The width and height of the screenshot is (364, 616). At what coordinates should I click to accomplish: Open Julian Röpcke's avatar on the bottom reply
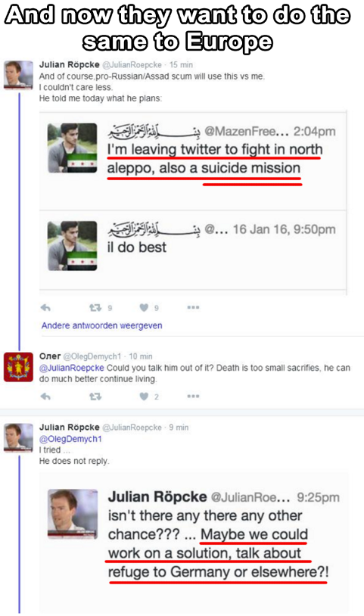tap(18, 437)
